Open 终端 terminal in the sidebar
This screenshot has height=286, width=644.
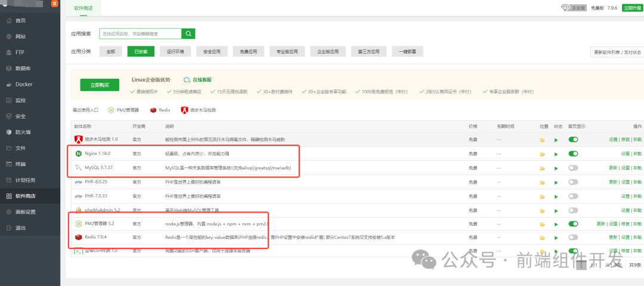(20, 164)
